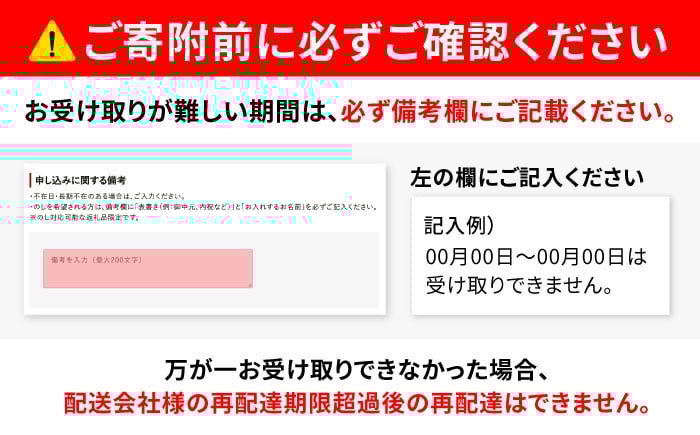Click the cyan and pink stripe above the form
The image size is (700, 435).
[x=176, y=152]
